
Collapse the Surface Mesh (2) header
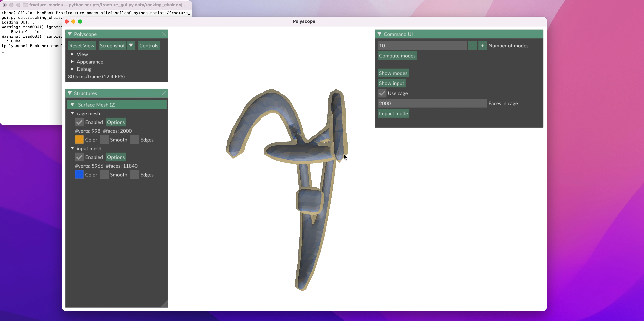[x=73, y=105]
